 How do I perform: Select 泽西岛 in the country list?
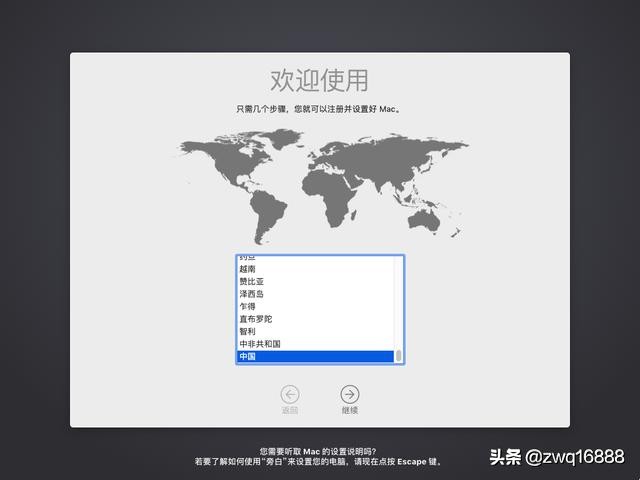tap(316, 294)
